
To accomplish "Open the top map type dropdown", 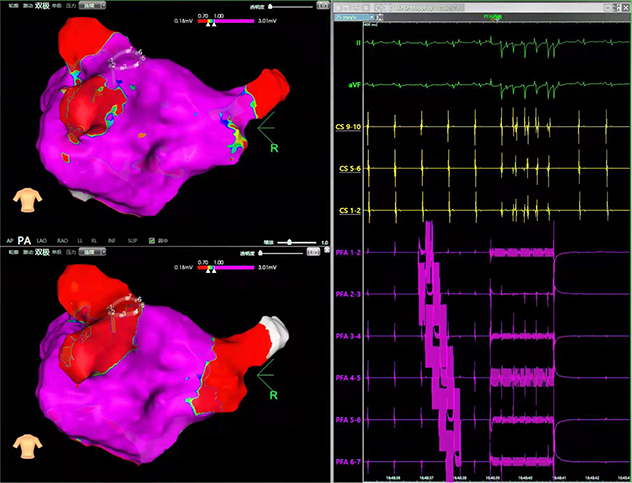I will pos(96,5).
